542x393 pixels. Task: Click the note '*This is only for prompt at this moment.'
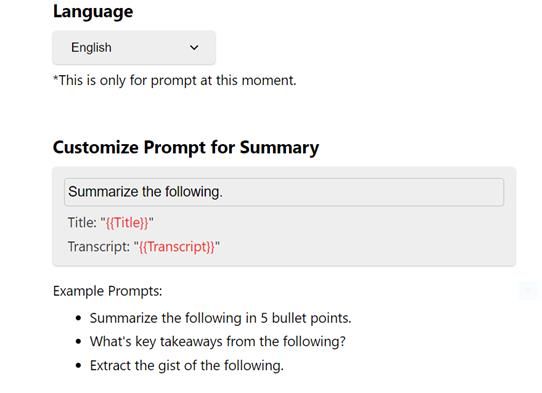point(175,81)
